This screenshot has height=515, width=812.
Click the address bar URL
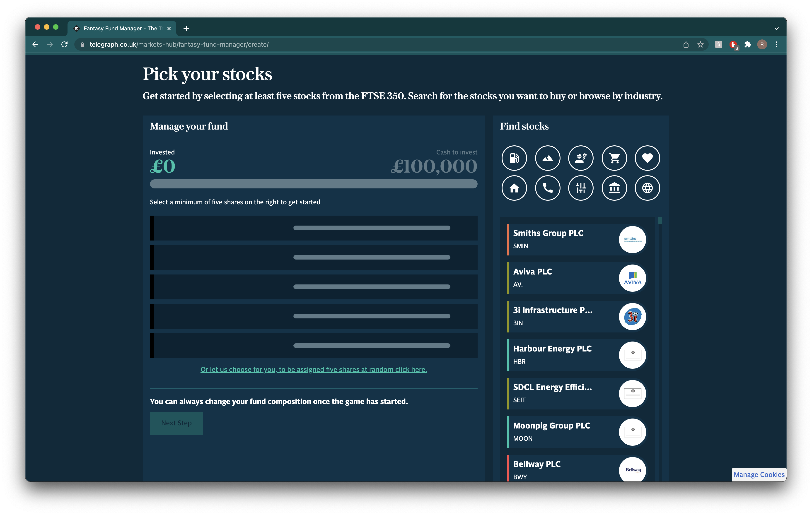click(179, 44)
